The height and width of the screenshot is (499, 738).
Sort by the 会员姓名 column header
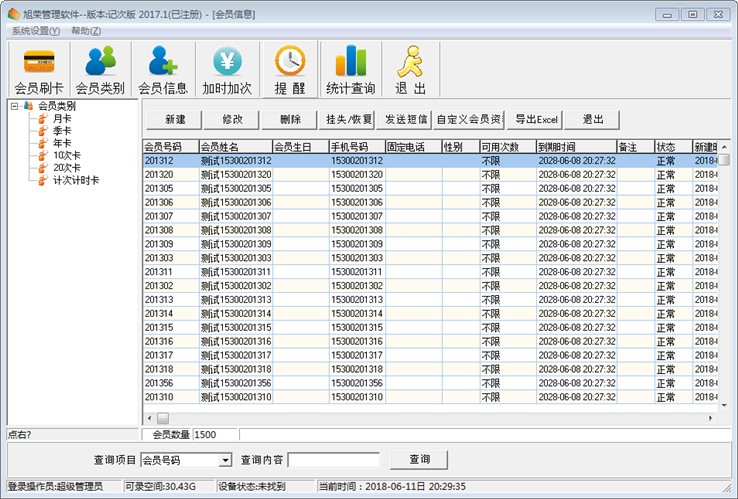[x=236, y=147]
